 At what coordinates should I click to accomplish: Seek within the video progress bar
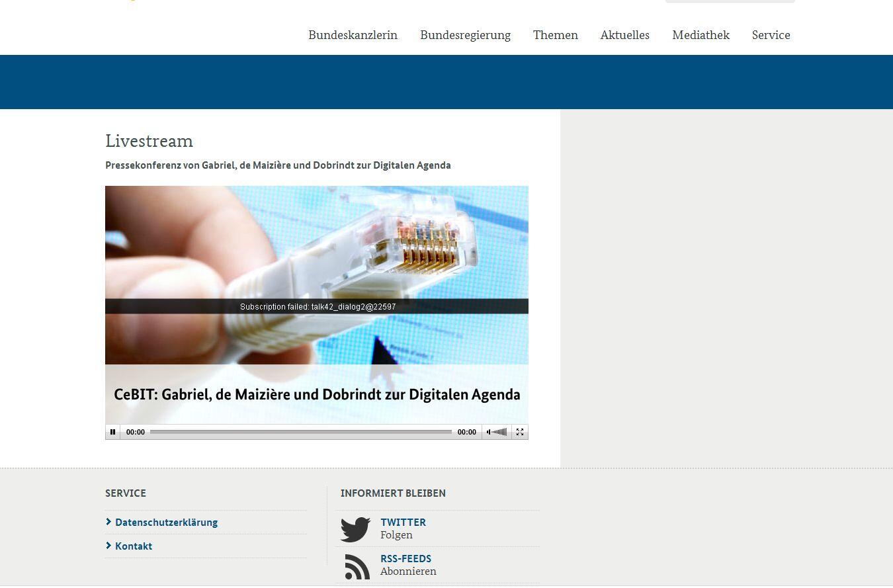(301, 432)
